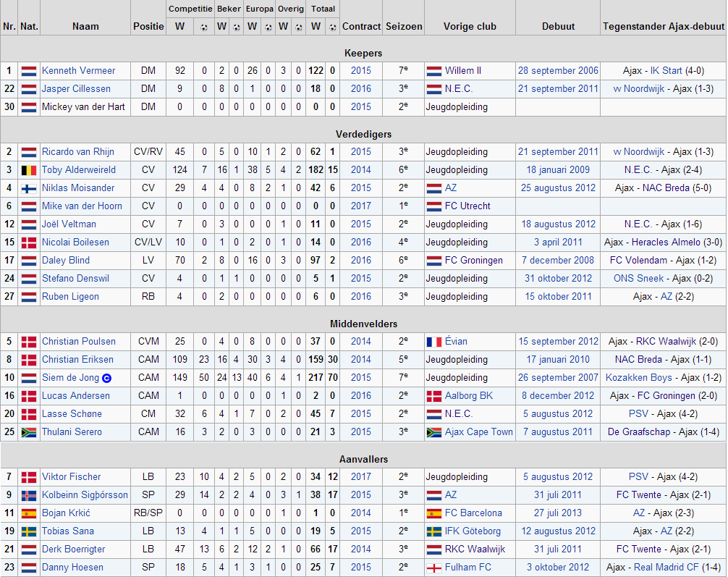Click the Vorige club column header
Screen dimensions: 728x577
(470, 27)
